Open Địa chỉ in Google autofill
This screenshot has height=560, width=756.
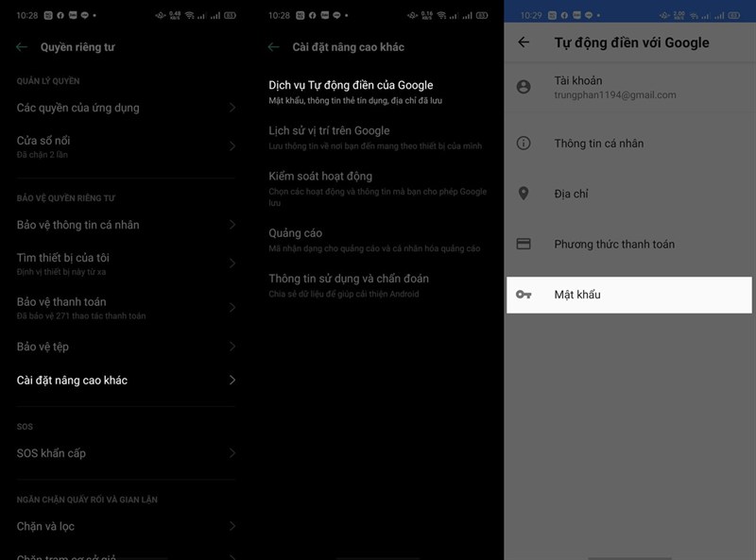tap(629, 194)
